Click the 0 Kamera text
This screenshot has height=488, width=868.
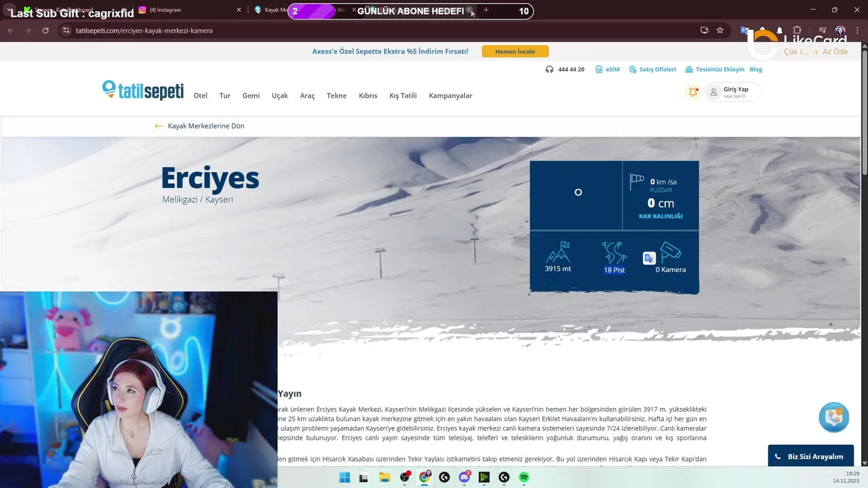tap(671, 270)
